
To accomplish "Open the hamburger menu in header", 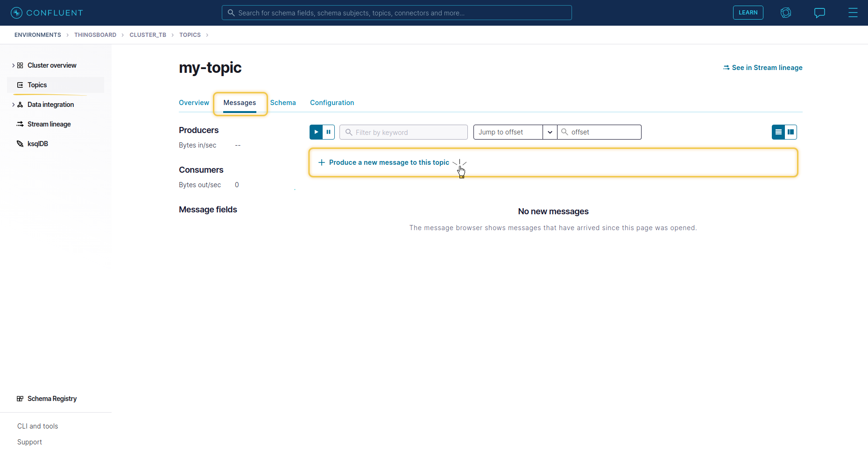I will 853,13.
